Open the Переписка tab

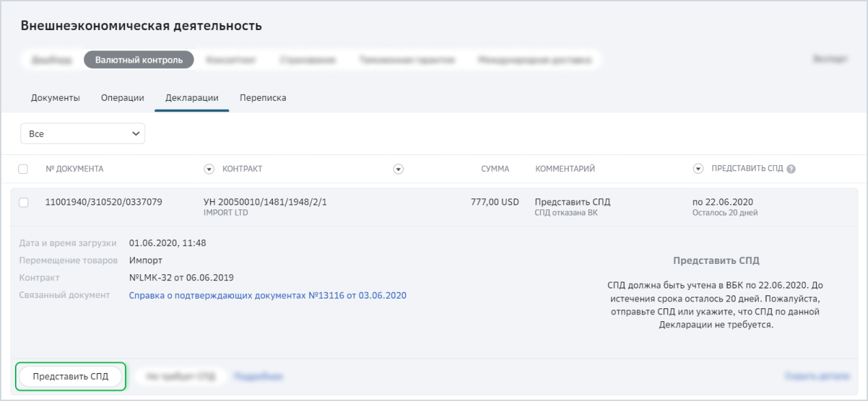[x=263, y=98]
